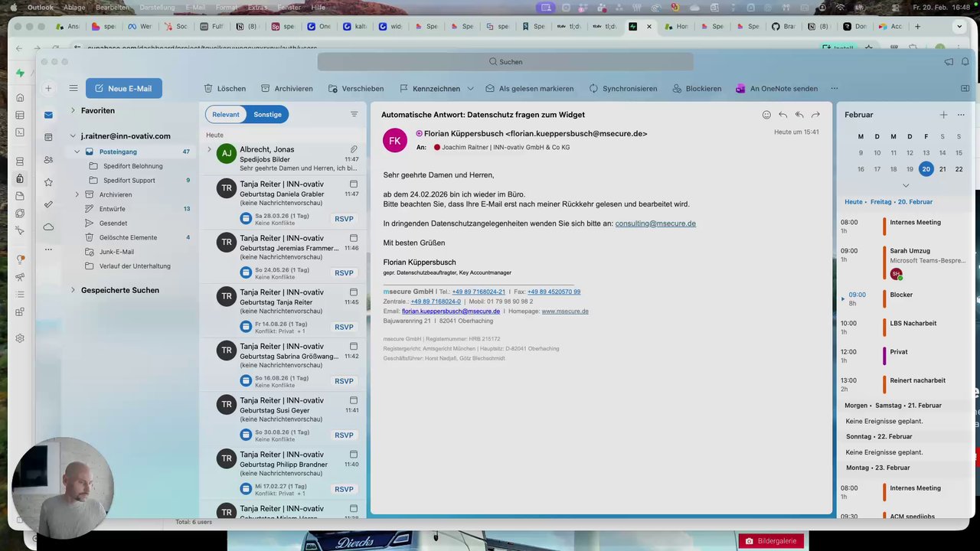The width and height of the screenshot is (980, 551).
Task: Select the Spedifort Belohnung folder
Action: [132, 166]
